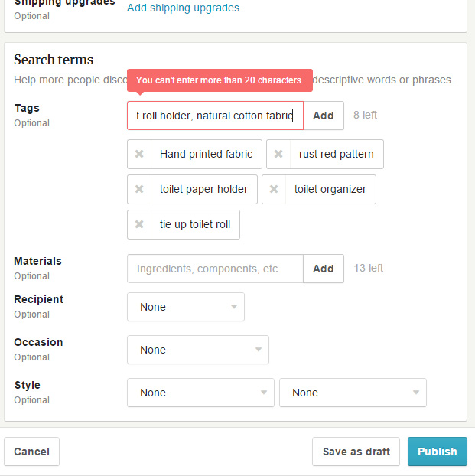475x476 pixels.
Task: Publish the listing
Action: [437, 452]
